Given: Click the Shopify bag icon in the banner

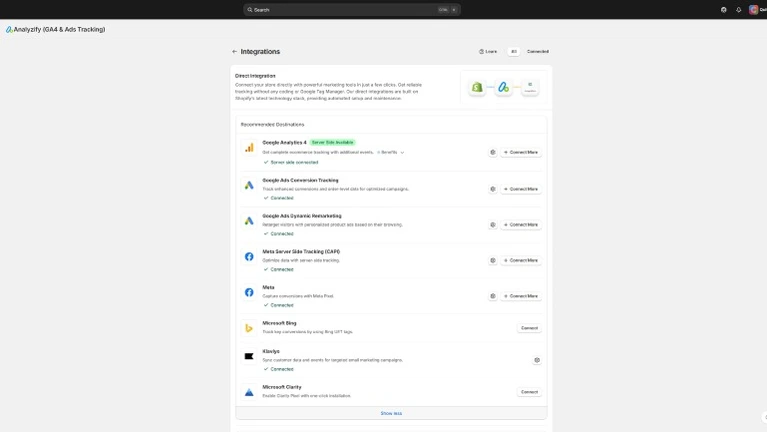Looking at the screenshot, I should click(477, 88).
